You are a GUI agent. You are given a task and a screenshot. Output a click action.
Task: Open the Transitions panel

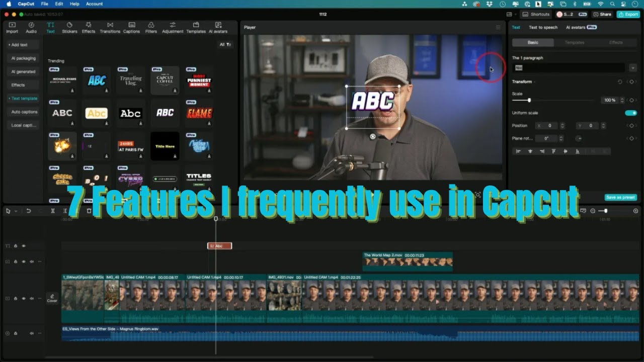point(110,28)
